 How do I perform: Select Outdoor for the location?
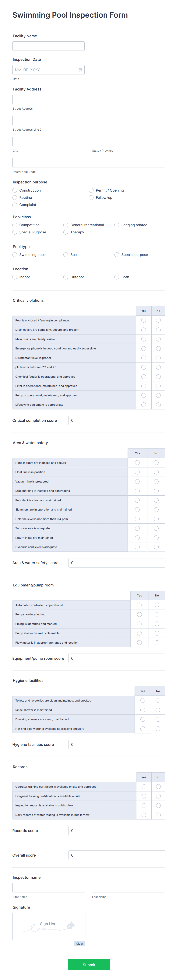coord(66,277)
